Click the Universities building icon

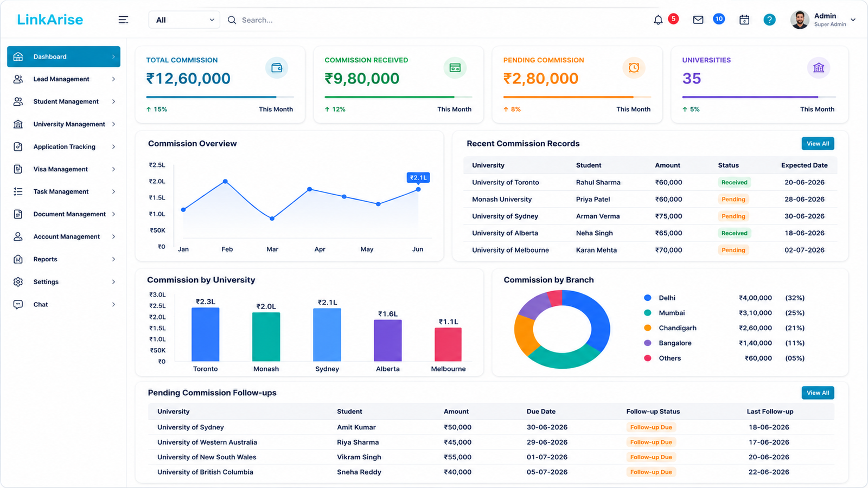pyautogui.click(x=819, y=68)
